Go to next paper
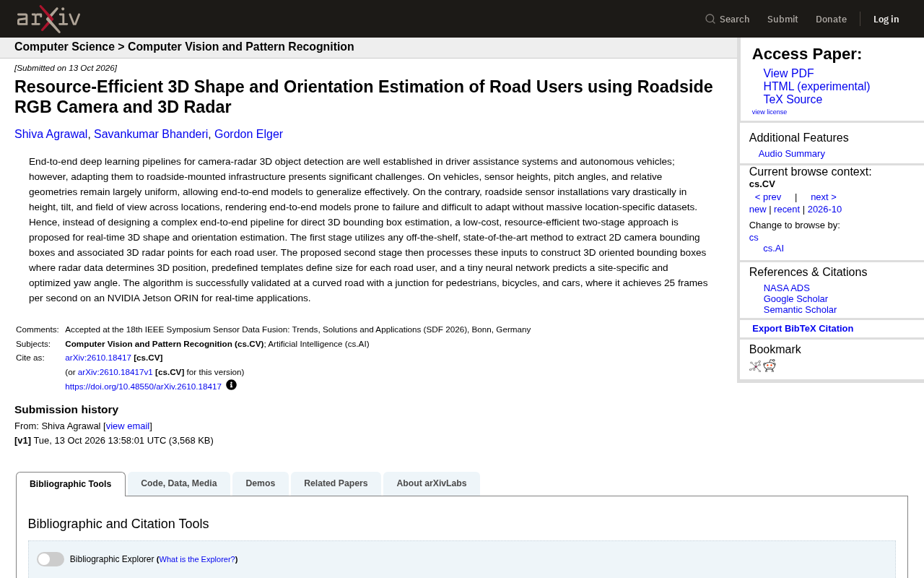 click(x=824, y=197)
